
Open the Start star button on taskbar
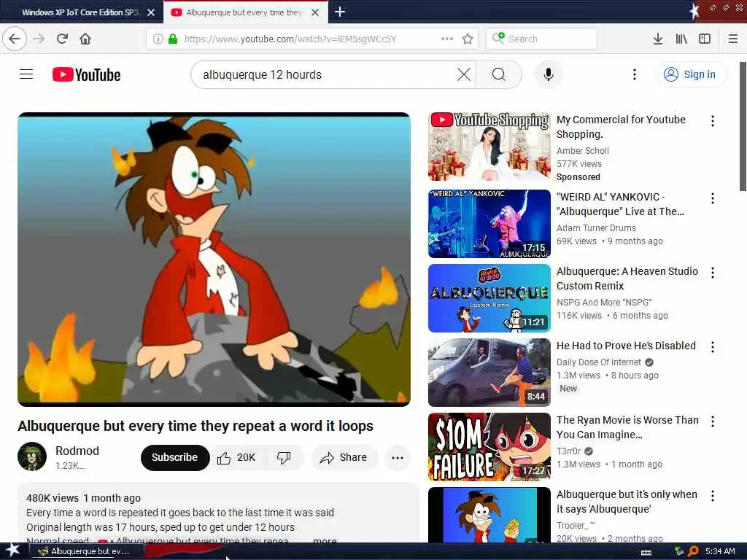click(12, 551)
